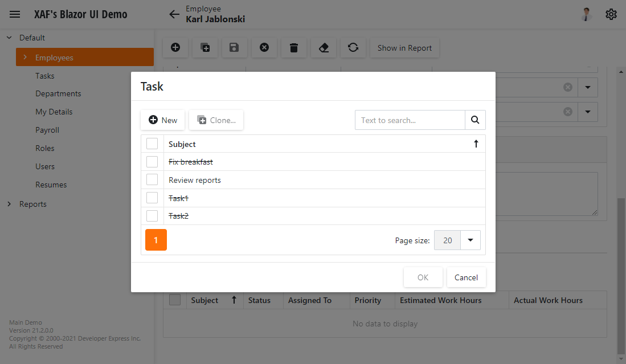Open Departments in the sidebar
626x364 pixels.
[x=58, y=93]
